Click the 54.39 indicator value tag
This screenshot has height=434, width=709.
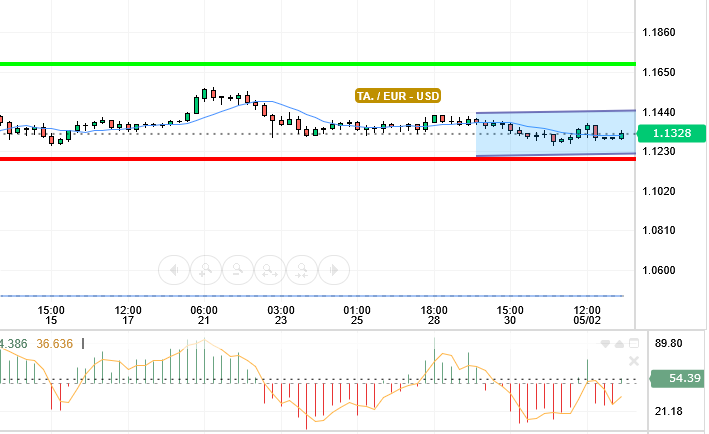678,378
